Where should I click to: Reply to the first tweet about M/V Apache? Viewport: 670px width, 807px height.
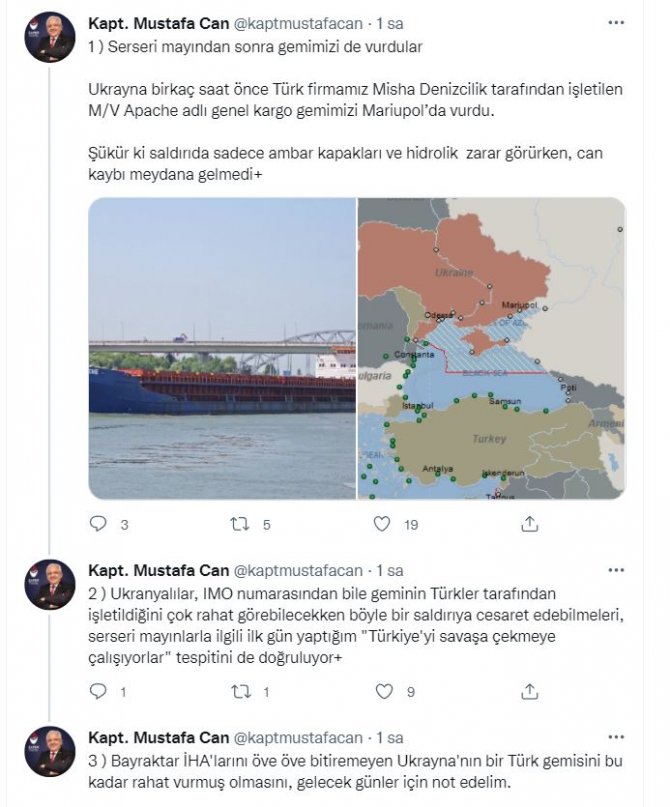coord(98,523)
